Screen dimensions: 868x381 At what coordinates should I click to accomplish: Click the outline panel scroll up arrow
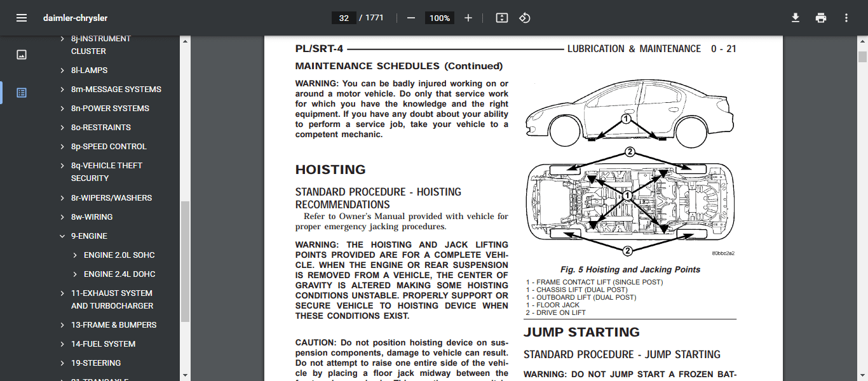click(x=185, y=41)
